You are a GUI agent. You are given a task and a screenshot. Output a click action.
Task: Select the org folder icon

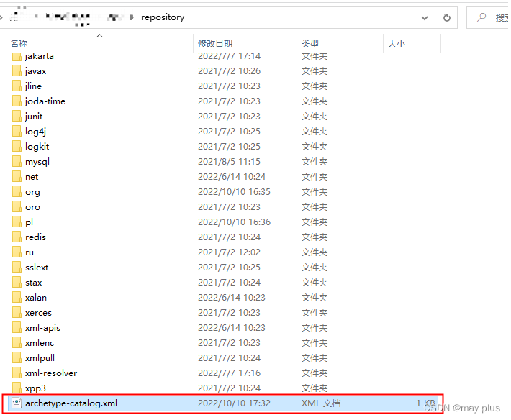(17, 191)
